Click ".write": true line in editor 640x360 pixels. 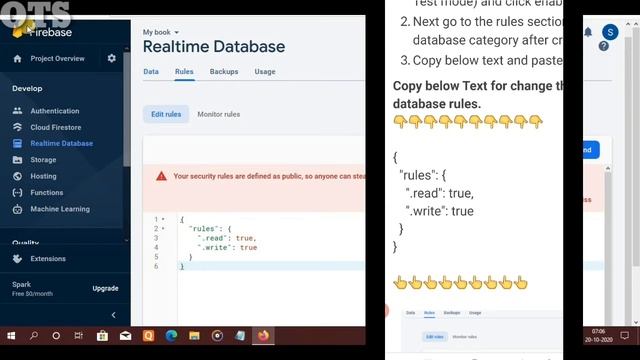coord(227,247)
